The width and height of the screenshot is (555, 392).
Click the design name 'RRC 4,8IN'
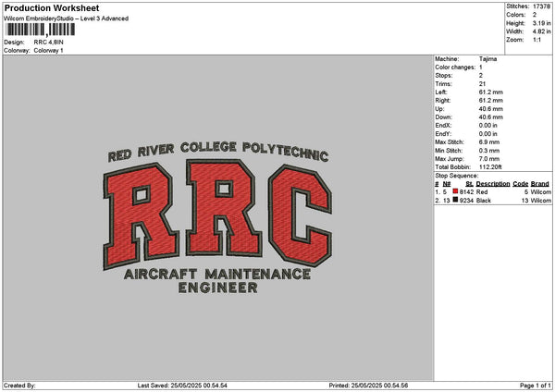tap(48, 43)
